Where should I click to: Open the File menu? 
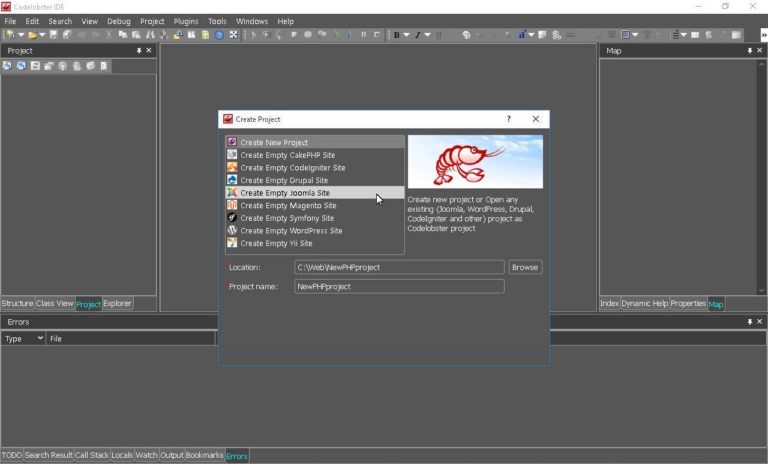tap(10, 21)
